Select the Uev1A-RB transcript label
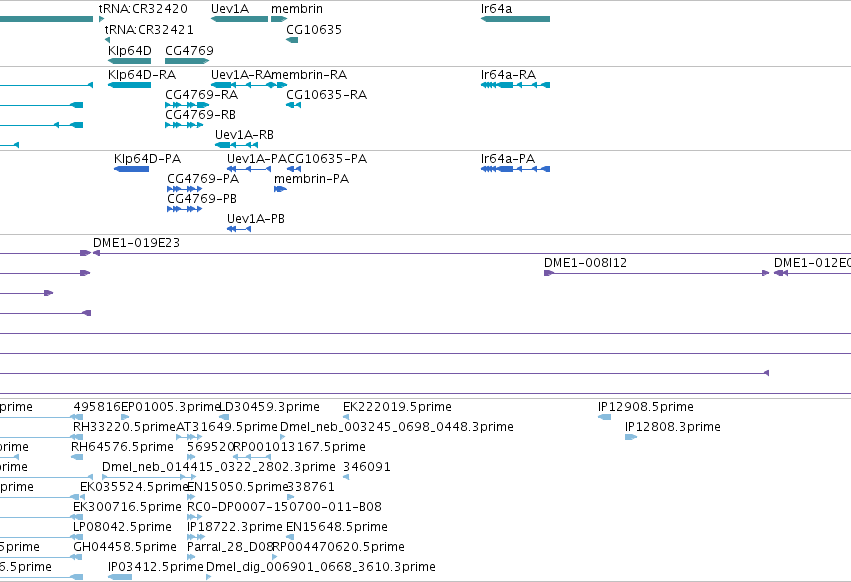 click(x=244, y=135)
